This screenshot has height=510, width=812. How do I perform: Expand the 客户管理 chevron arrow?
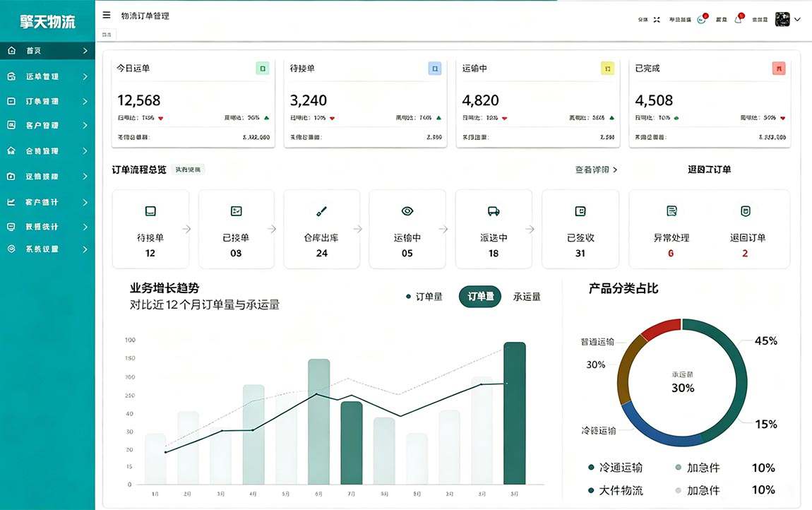(85, 125)
